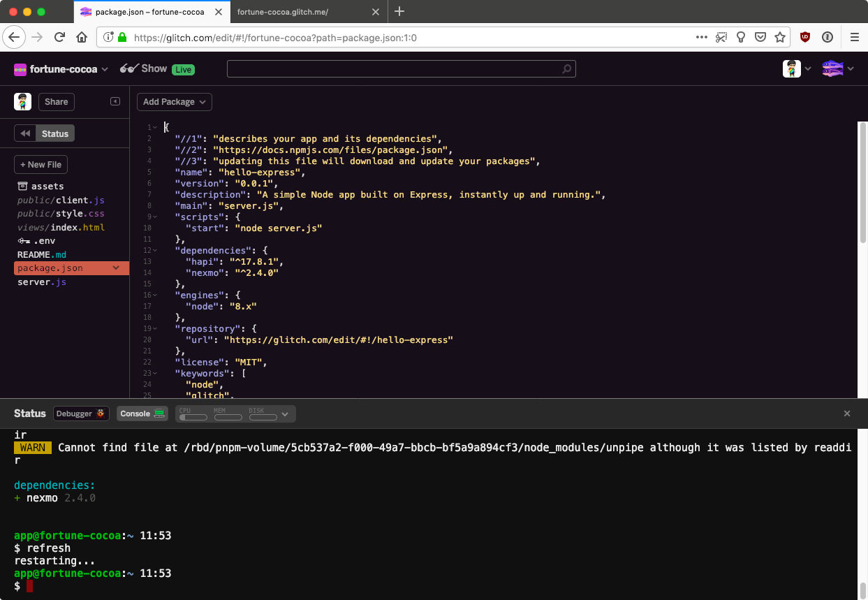Open the browser home page
This screenshot has height=600, width=868.
click(82, 37)
